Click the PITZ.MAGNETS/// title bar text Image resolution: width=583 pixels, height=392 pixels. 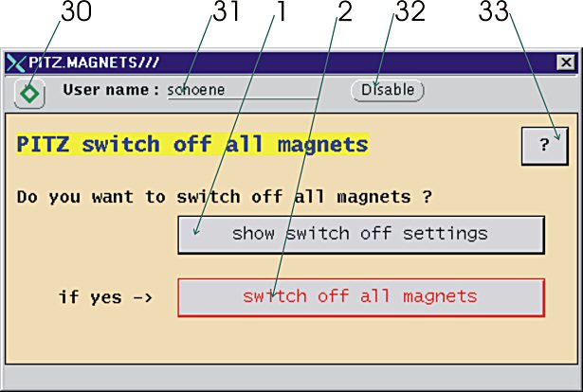94,62
